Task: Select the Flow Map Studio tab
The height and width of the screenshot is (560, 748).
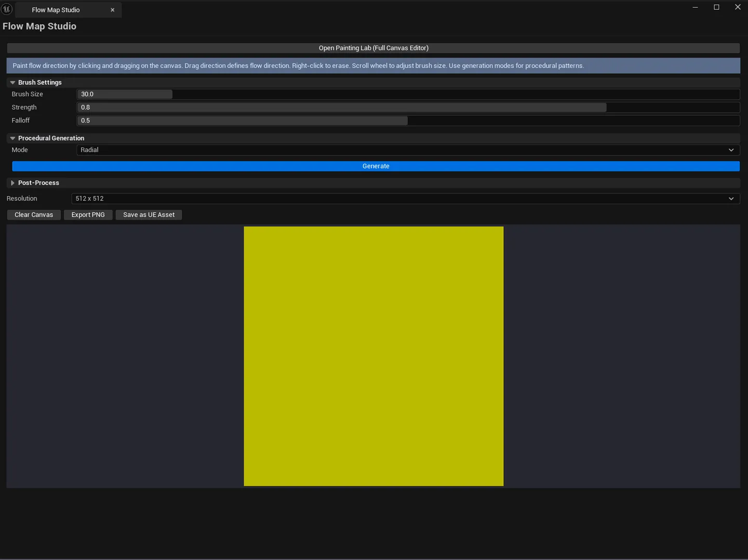Action: click(68, 10)
